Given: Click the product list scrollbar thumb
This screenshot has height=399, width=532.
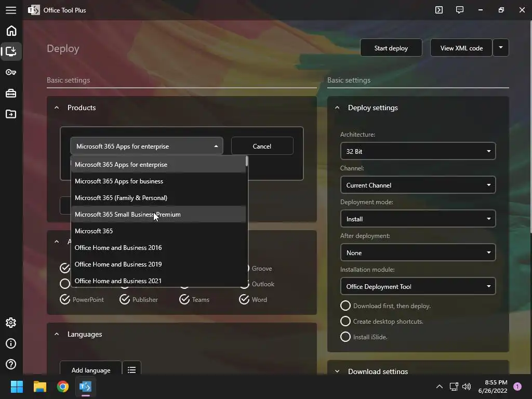Looking at the screenshot, I should pyautogui.click(x=247, y=162).
